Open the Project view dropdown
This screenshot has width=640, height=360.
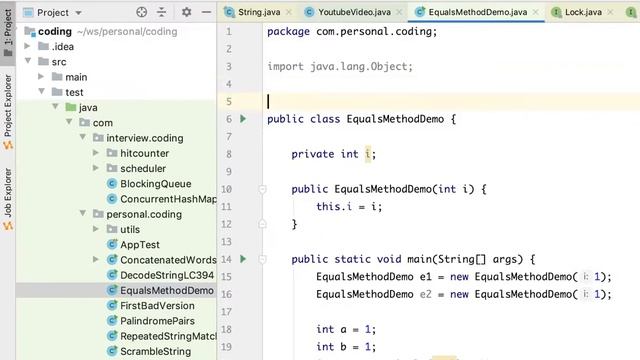pyautogui.click(x=78, y=13)
